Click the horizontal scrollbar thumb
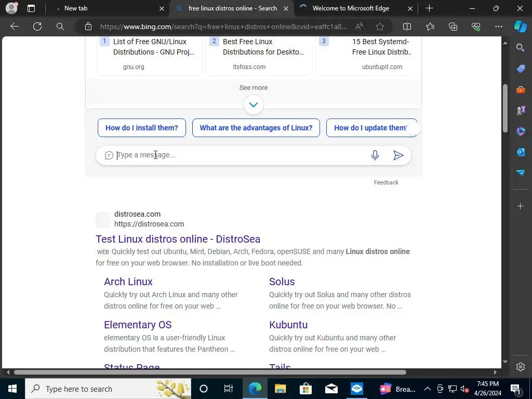The width and height of the screenshot is (532, 399). 210,372
